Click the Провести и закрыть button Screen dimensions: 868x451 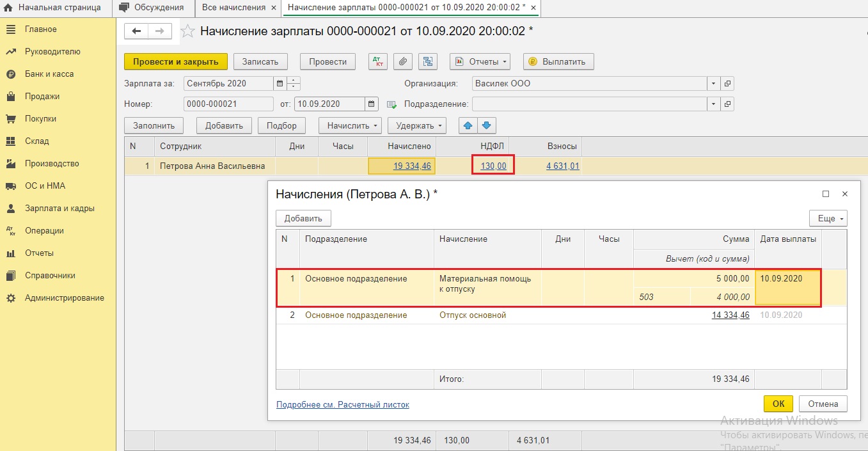coord(176,61)
